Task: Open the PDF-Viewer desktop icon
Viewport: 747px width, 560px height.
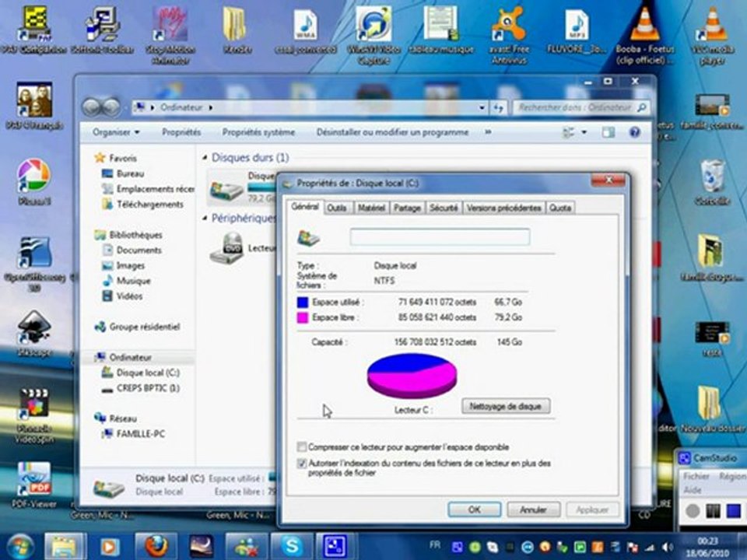Action: coord(33,485)
